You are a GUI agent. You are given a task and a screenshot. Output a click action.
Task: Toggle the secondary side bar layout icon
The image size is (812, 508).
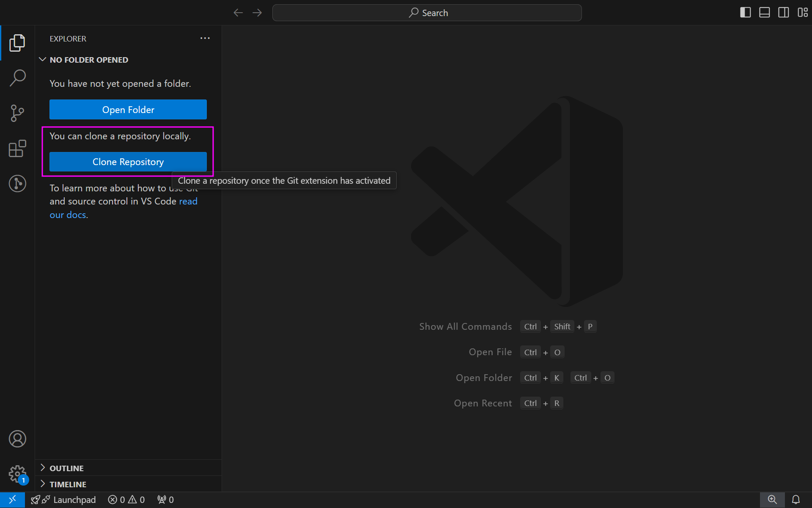tap(784, 13)
